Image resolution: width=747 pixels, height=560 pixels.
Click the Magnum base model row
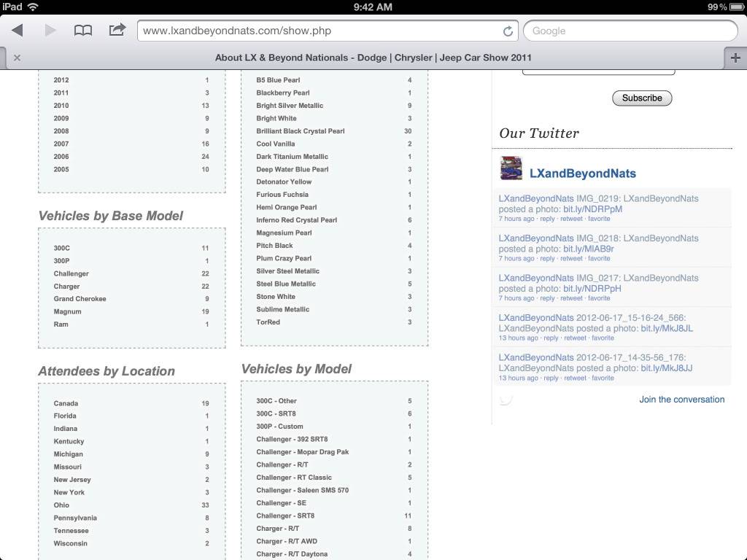click(131, 311)
